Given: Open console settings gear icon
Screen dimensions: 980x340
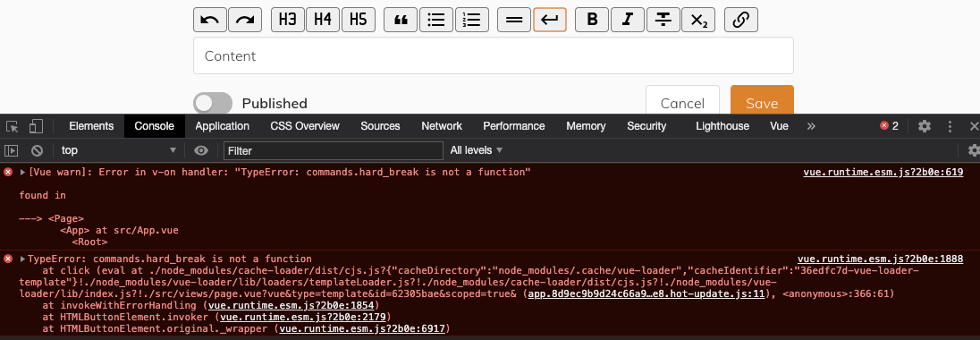Looking at the screenshot, I should point(973,150).
